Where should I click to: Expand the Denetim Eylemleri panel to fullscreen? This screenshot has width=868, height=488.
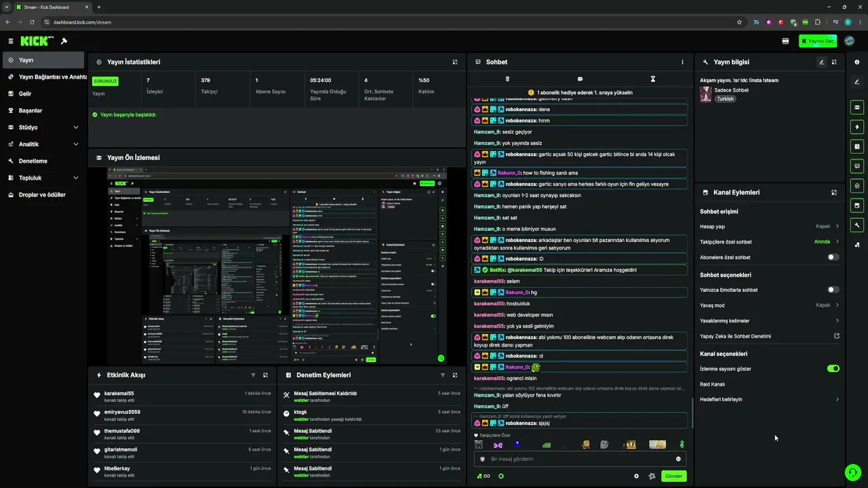455,375
